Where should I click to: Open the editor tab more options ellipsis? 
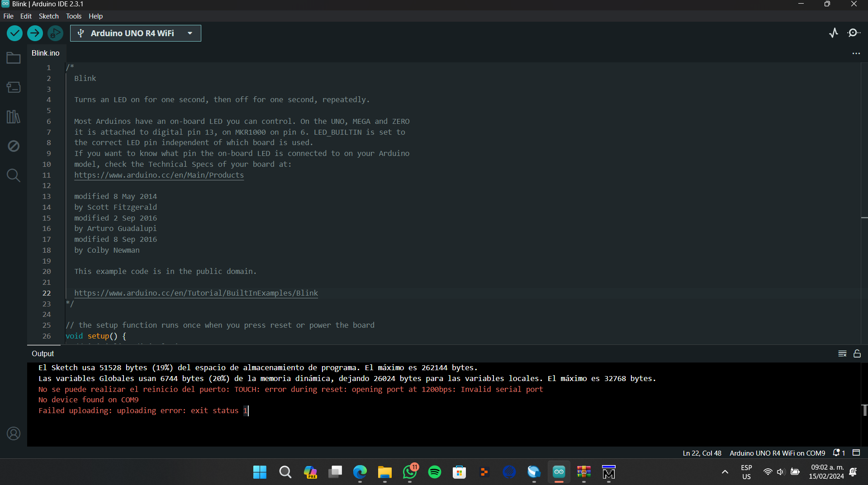(x=856, y=53)
